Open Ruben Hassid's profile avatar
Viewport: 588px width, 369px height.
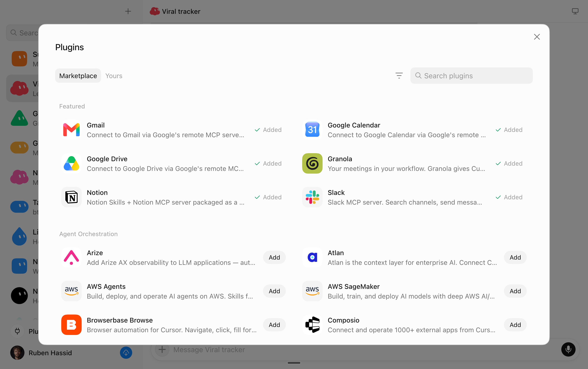17,353
